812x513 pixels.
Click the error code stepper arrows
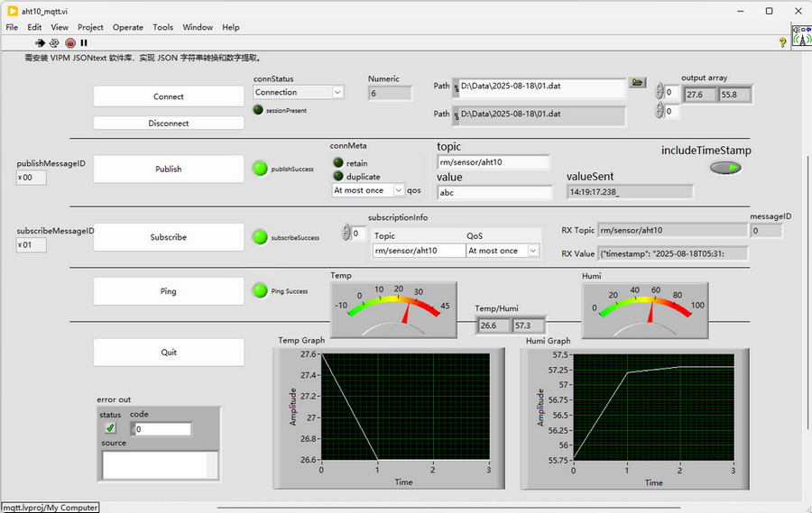tap(134, 429)
